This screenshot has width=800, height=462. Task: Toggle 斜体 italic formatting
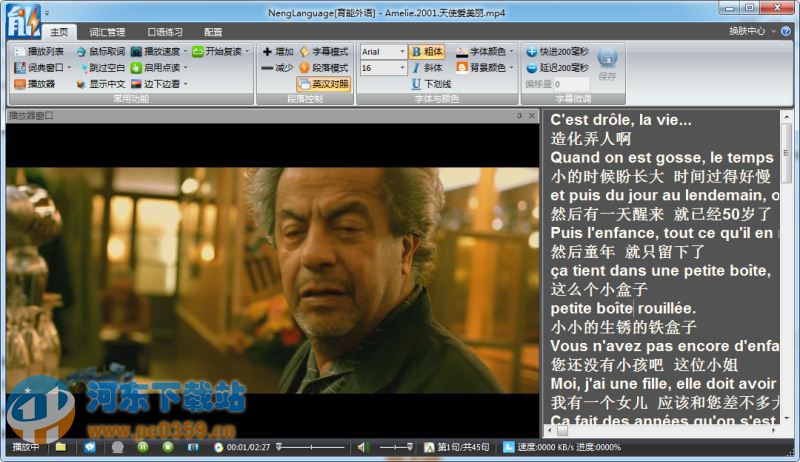pyautogui.click(x=427, y=67)
